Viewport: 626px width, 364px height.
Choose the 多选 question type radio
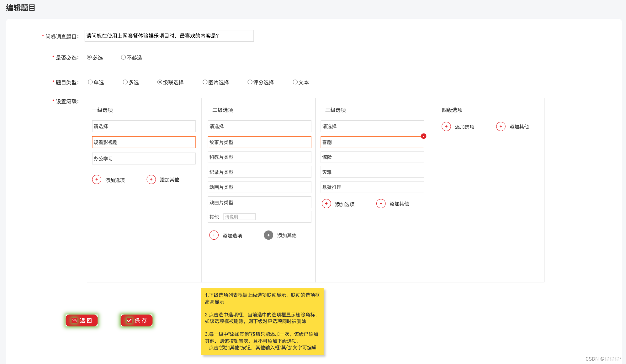pos(125,82)
